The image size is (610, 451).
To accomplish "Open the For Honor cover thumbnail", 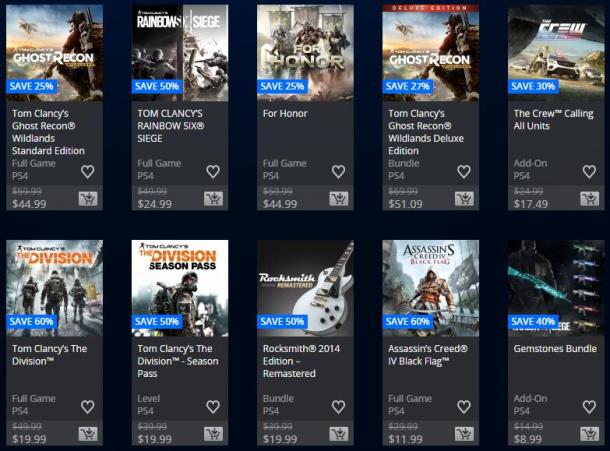I will pos(305,53).
